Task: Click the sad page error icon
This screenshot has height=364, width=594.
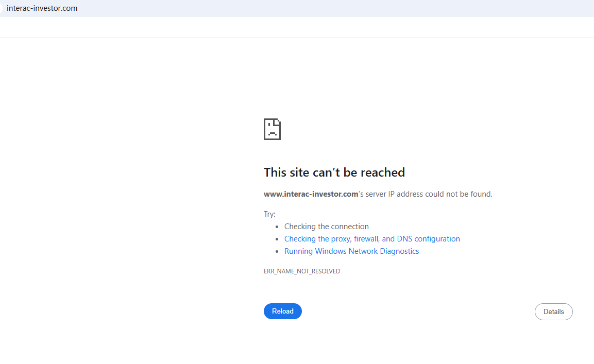Action: pyautogui.click(x=272, y=129)
